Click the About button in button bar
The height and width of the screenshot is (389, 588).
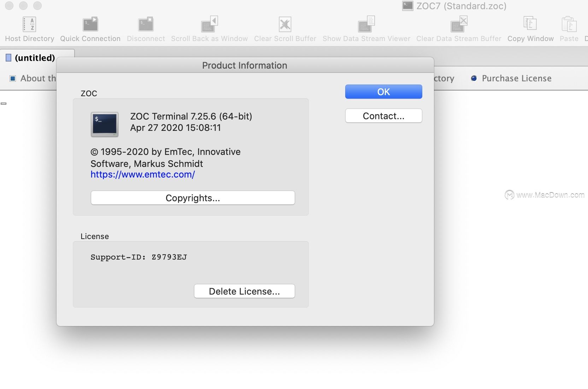coord(33,78)
